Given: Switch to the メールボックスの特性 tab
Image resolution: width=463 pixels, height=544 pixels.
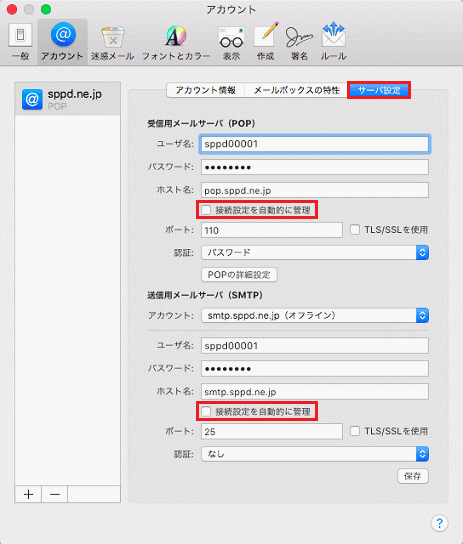Looking at the screenshot, I should pos(296,90).
